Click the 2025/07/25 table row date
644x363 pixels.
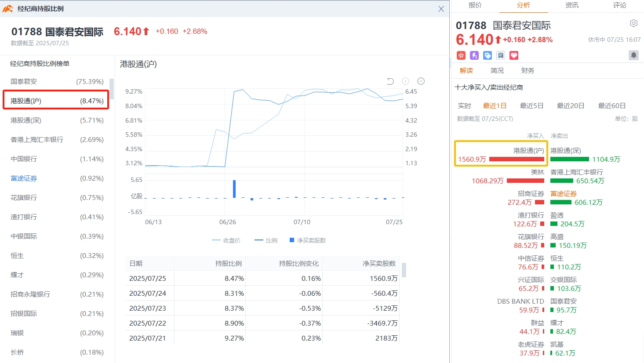[148, 279]
